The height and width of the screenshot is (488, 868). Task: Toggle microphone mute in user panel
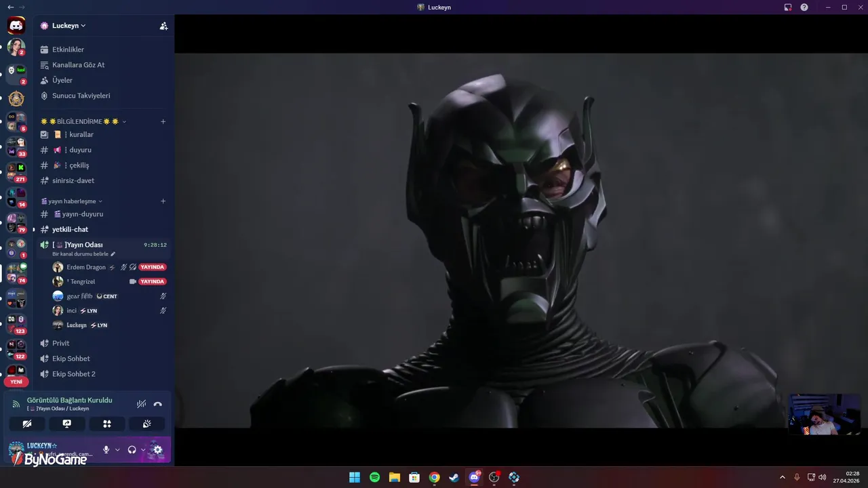(106, 449)
